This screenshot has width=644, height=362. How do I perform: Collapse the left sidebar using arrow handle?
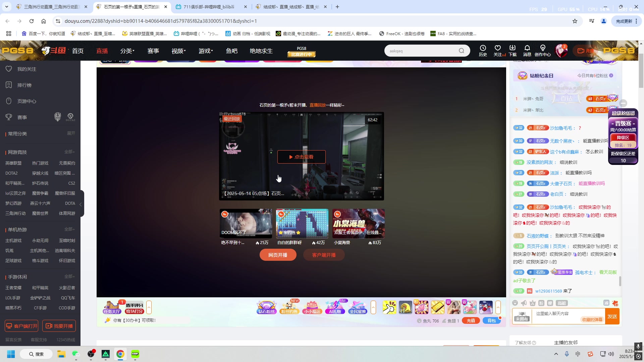click(81, 204)
